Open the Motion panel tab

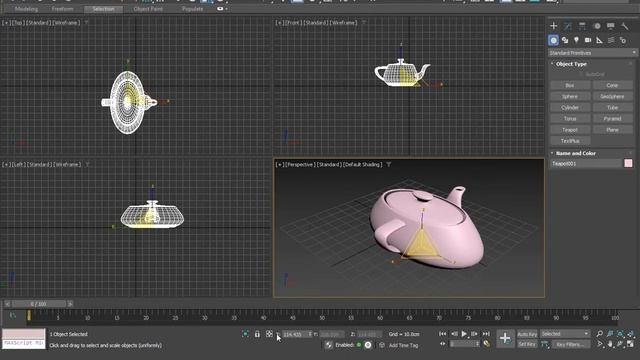point(597,26)
